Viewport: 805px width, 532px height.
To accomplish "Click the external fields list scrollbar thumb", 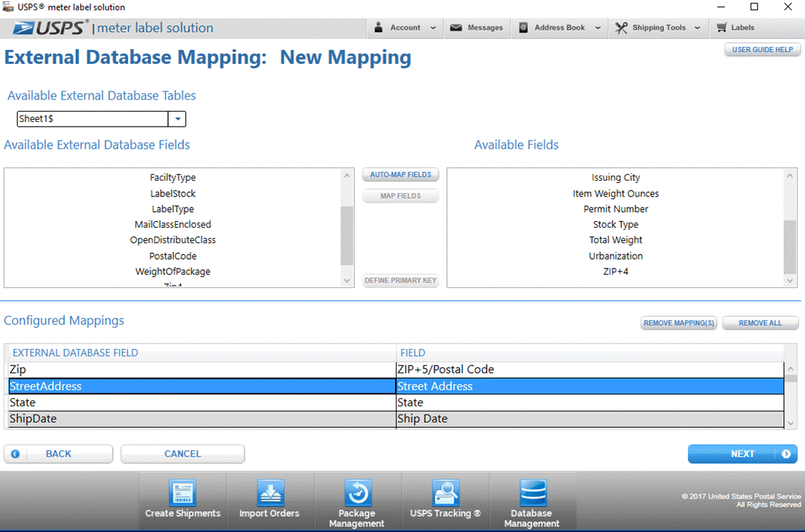I will [347, 236].
